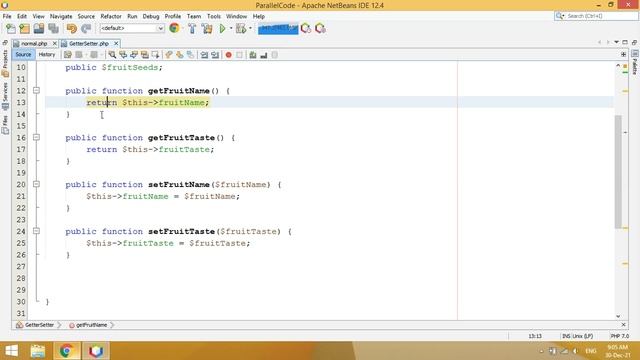Click the first profiler icon after memory bar

[306, 29]
